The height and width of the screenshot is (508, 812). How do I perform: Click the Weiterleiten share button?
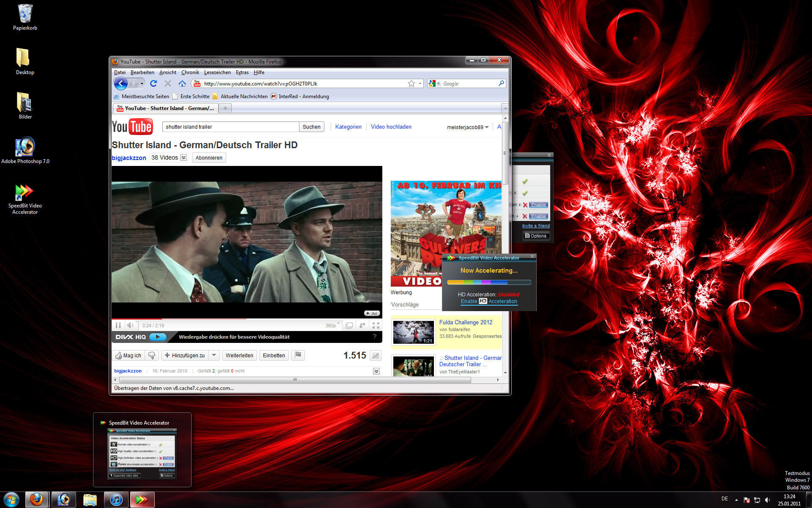[x=239, y=355]
